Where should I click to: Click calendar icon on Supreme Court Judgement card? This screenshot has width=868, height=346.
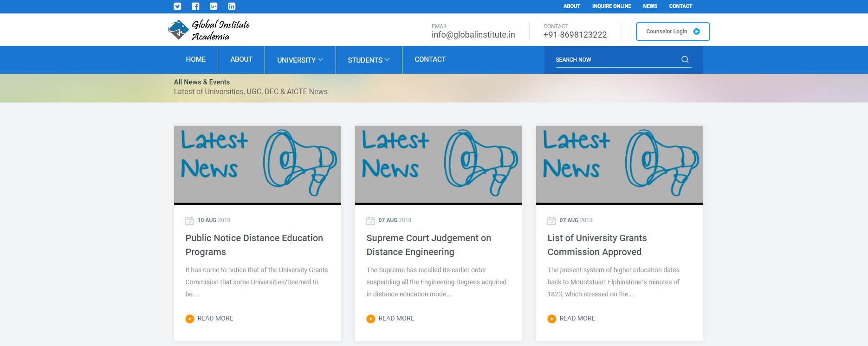tap(370, 221)
